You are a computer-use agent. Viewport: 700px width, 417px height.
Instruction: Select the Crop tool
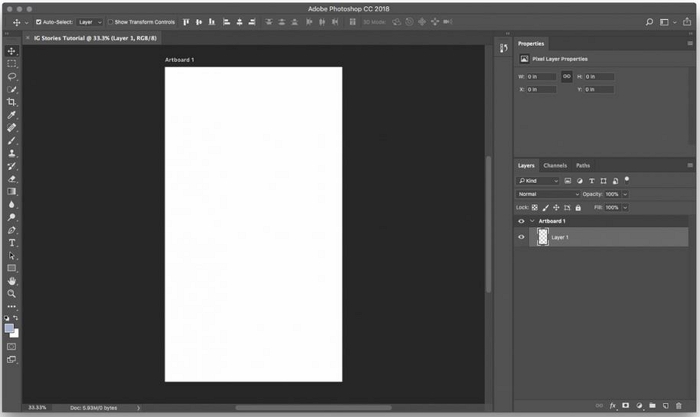(x=12, y=102)
